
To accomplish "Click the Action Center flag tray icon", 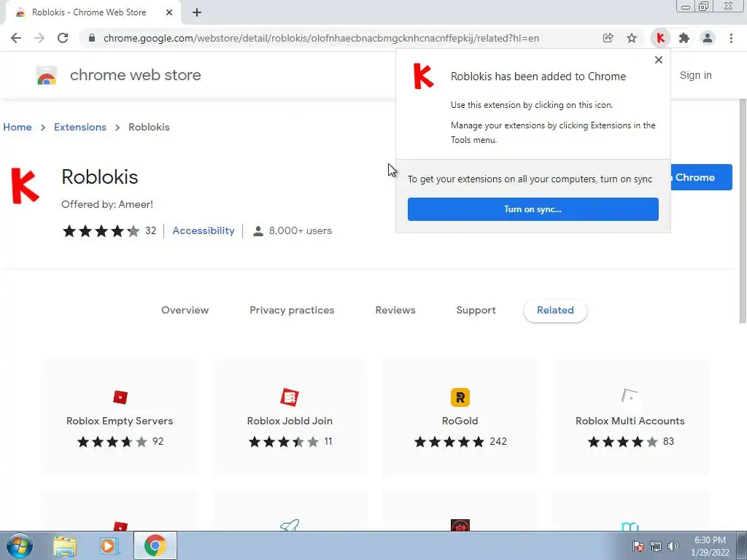I will 638,546.
